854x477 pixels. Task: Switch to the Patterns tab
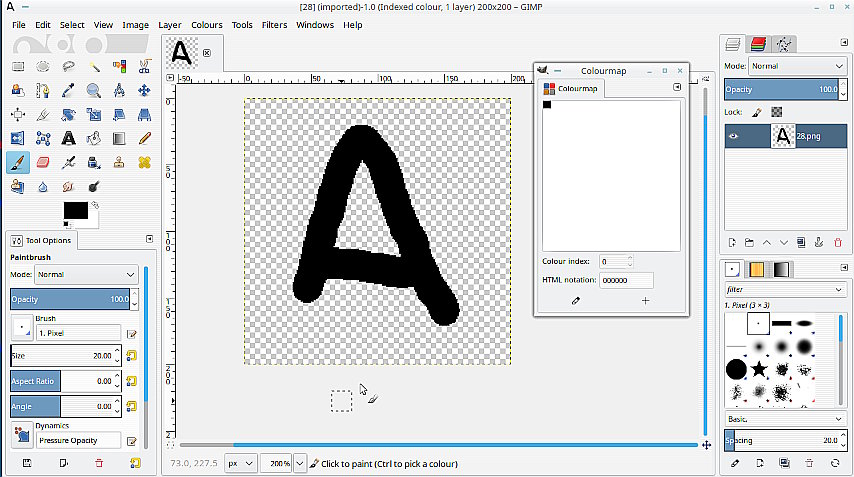pyautogui.click(x=757, y=270)
